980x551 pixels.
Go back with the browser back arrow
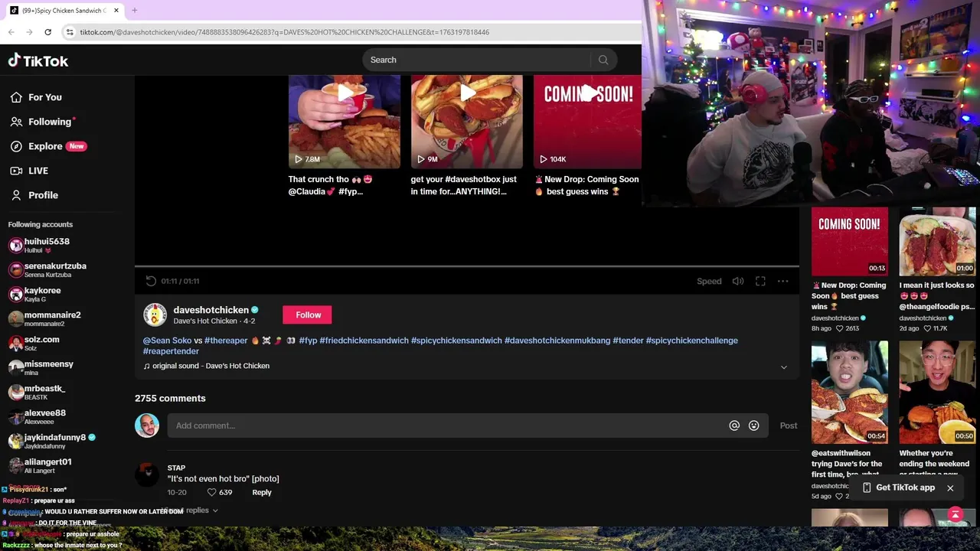11,32
